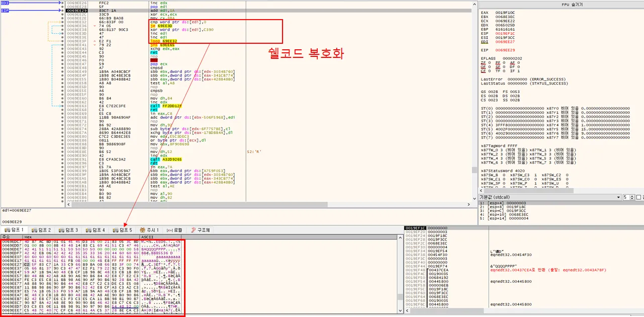Viewport: 644px width, 317px height.
Task: Click the 주소 column header in dump
Action: pyautogui.click(x=11, y=236)
